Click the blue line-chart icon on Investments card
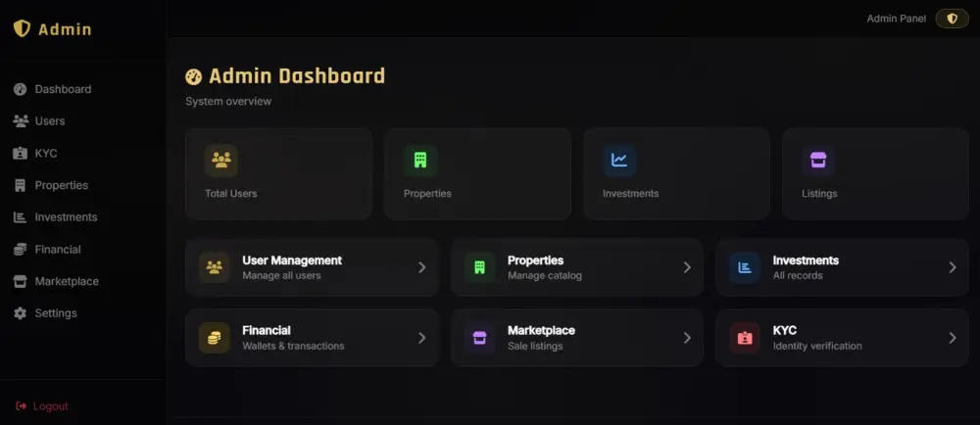Viewport: 980px width, 425px height. point(619,161)
